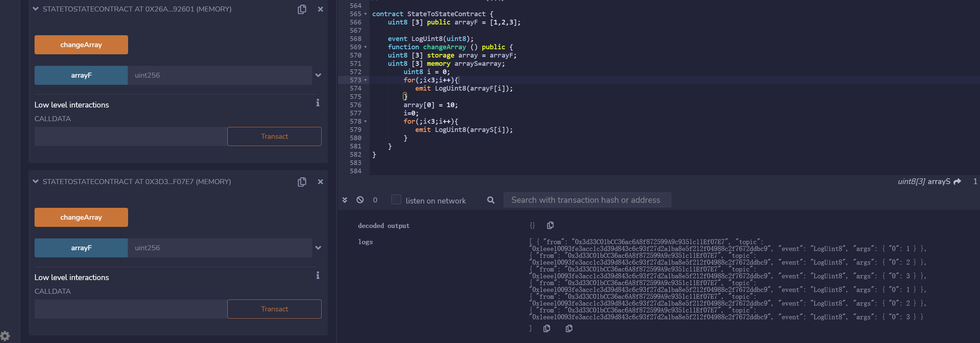Open the settings gear in sidebar
The image size is (980, 343).
[x=5, y=336]
